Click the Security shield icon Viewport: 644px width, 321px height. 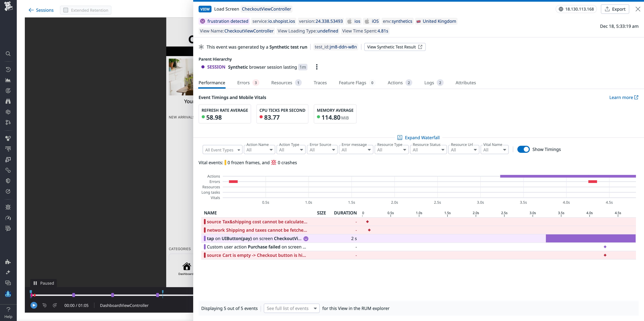click(x=8, y=181)
